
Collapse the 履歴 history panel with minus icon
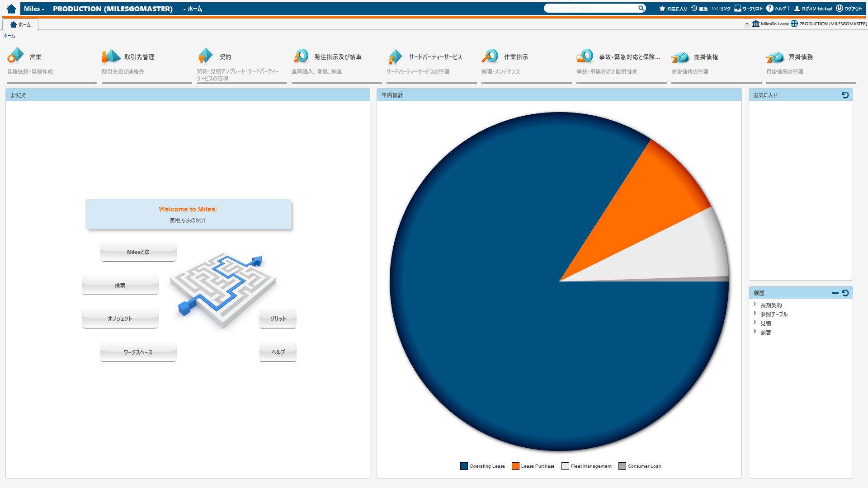point(835,293)
